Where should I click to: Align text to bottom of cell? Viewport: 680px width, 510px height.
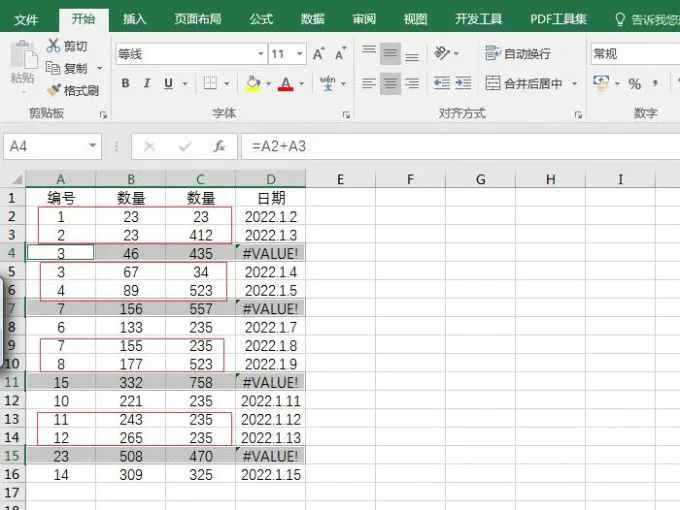click(x=412, y=54)
